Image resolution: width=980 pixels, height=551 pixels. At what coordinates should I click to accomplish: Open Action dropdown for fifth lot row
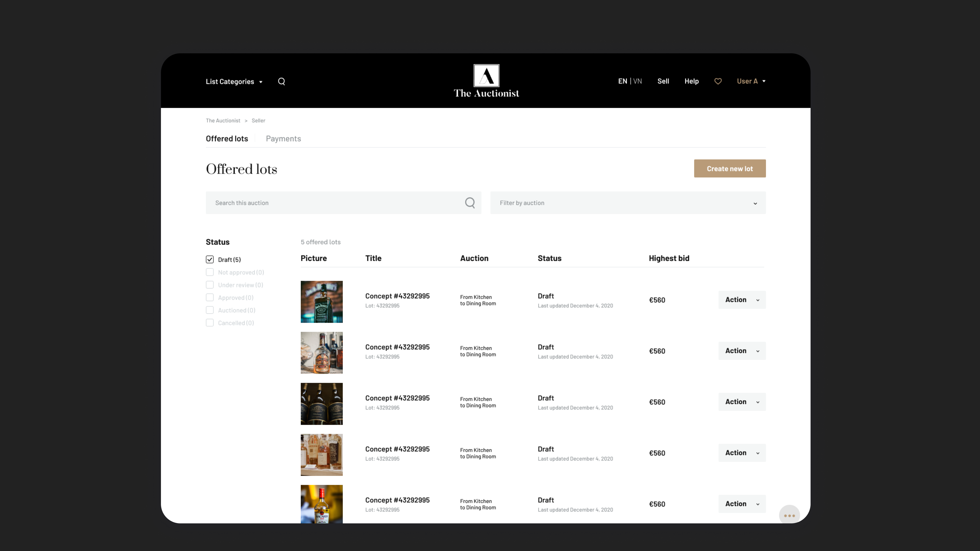pyautogui.click(x=742, y=504)
